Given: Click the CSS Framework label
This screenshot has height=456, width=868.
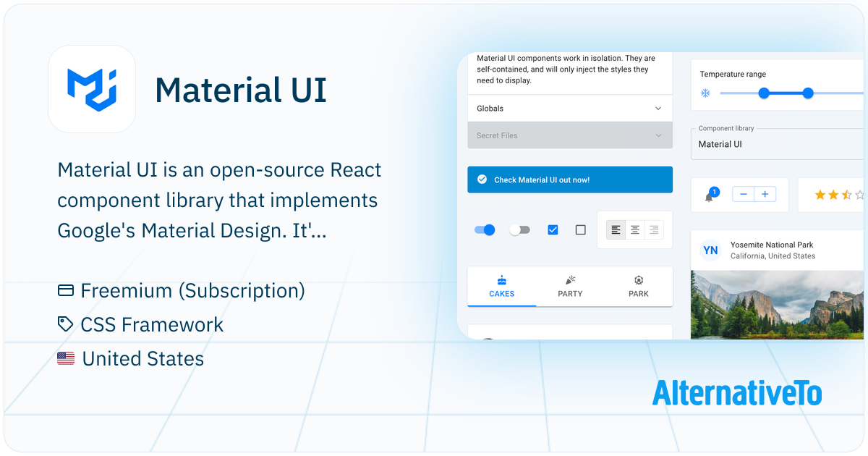Looking at the screenshot, I should 152,324.
